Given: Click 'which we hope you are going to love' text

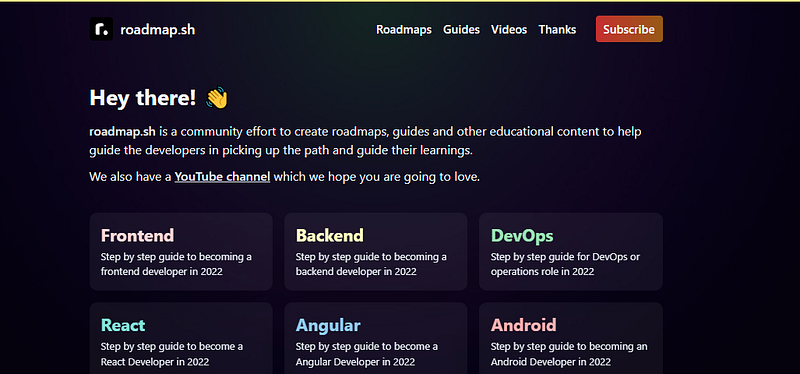Looking at the screenshot, I should pyautogui.click(x=377, y=178).
